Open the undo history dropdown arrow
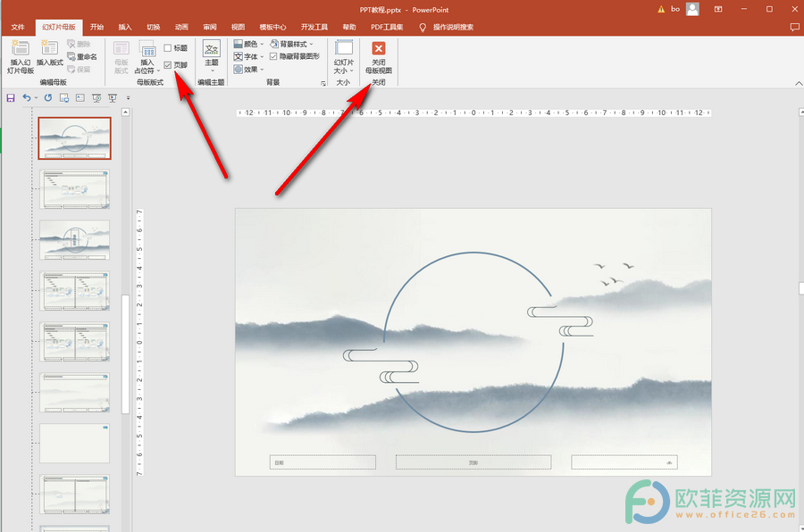Viewport: 804px width, 532px height. coord(36,98)
